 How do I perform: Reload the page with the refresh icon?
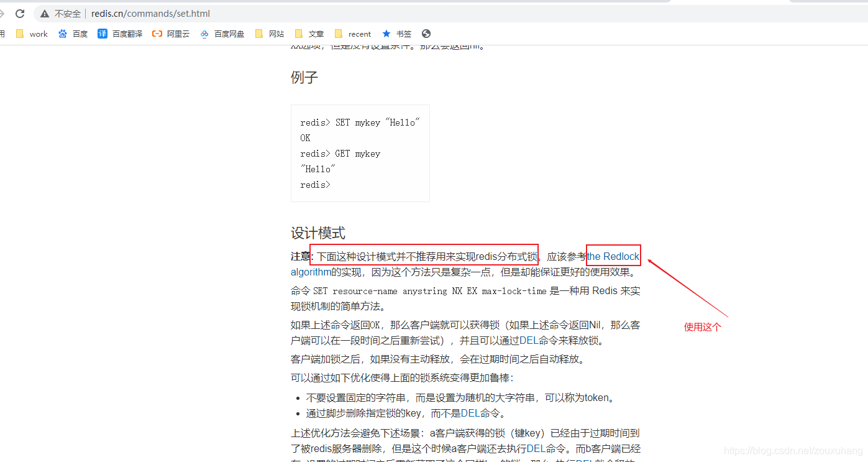tap(20, 13)
